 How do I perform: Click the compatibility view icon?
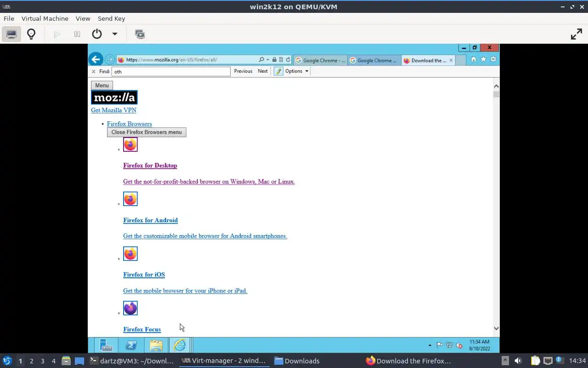click(x=281, y=60)
